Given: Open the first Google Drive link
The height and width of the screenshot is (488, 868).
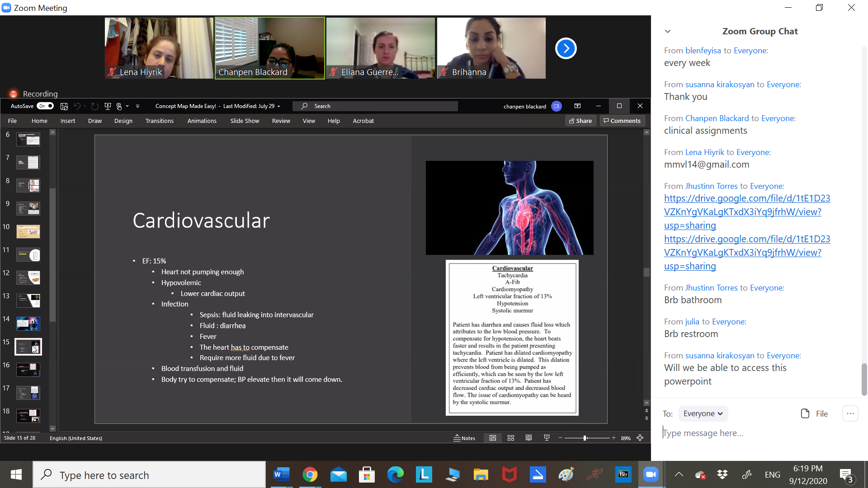Looking at the screenshot, I should tap(747, 211).
